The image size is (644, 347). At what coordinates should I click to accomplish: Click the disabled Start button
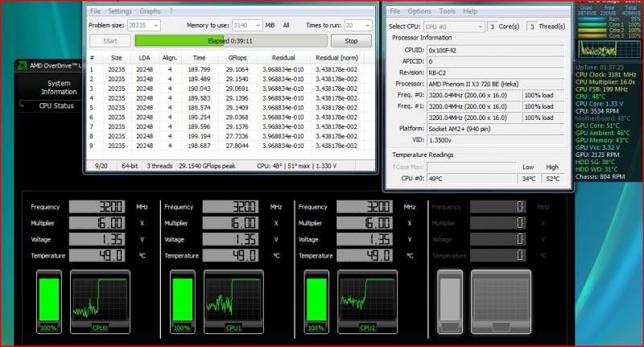pyautogui.click(x=110, y=41)
